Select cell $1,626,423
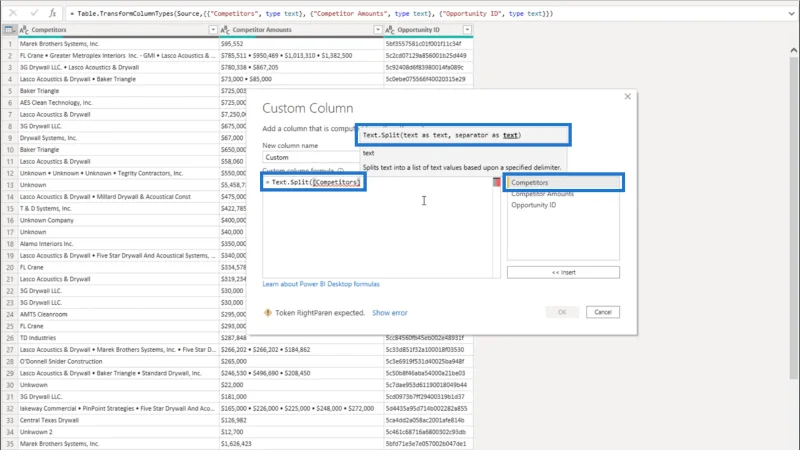 click(x=301, y=444)
